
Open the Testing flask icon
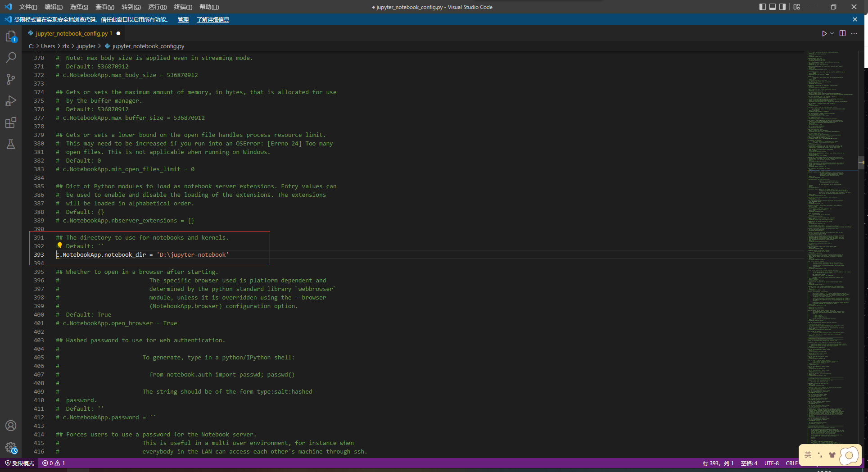11,144
